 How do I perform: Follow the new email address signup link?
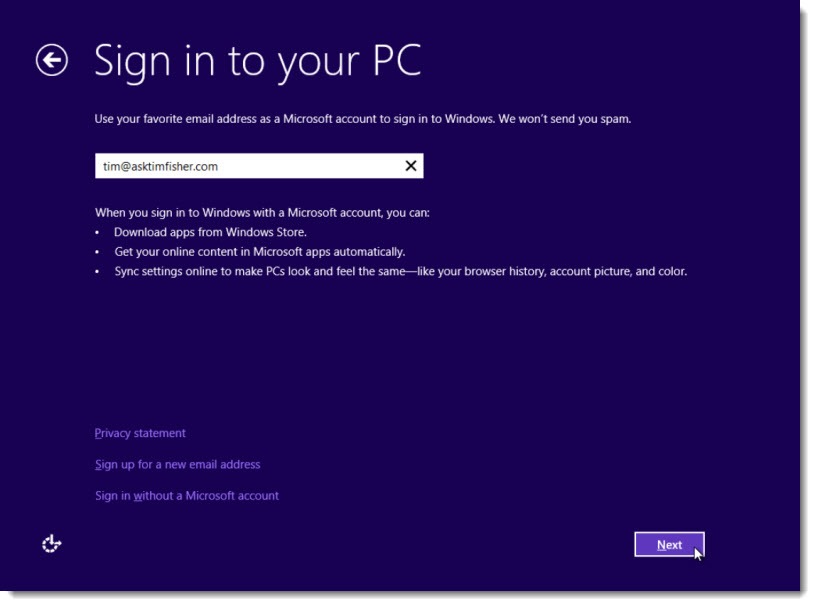(176, 464)
